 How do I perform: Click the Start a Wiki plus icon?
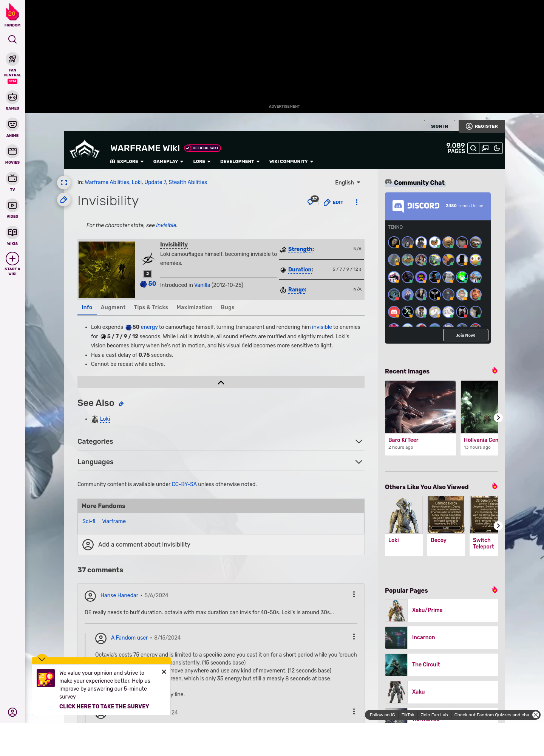click(x=12, y=259)
